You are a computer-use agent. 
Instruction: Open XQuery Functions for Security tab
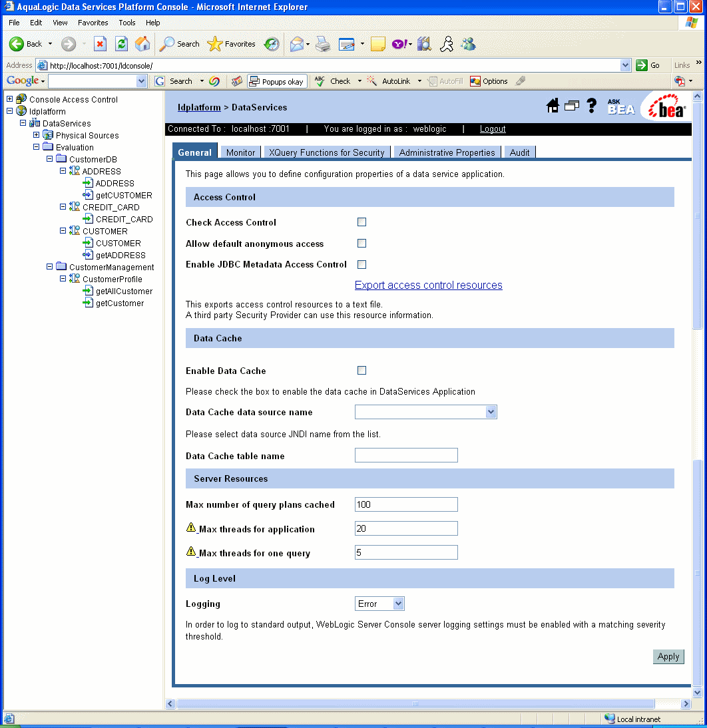pos(327,152)
